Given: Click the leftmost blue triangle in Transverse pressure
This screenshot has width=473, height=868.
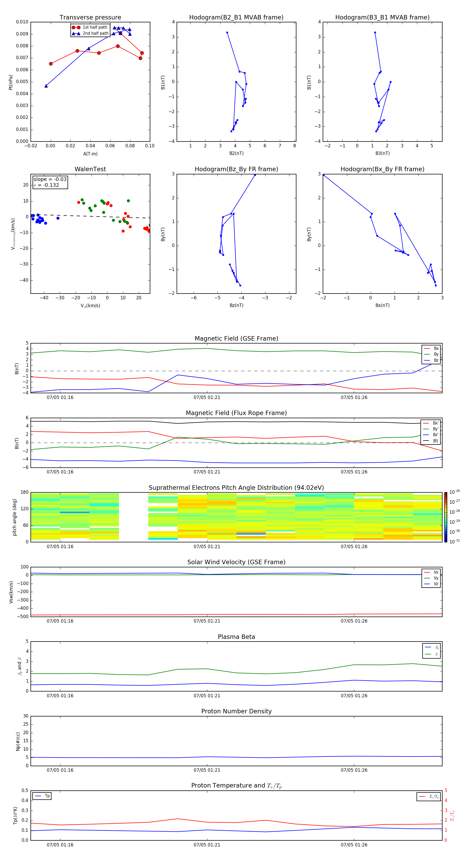Looking at the screenshot, I should pyautogui.click(x=46, y=86).
